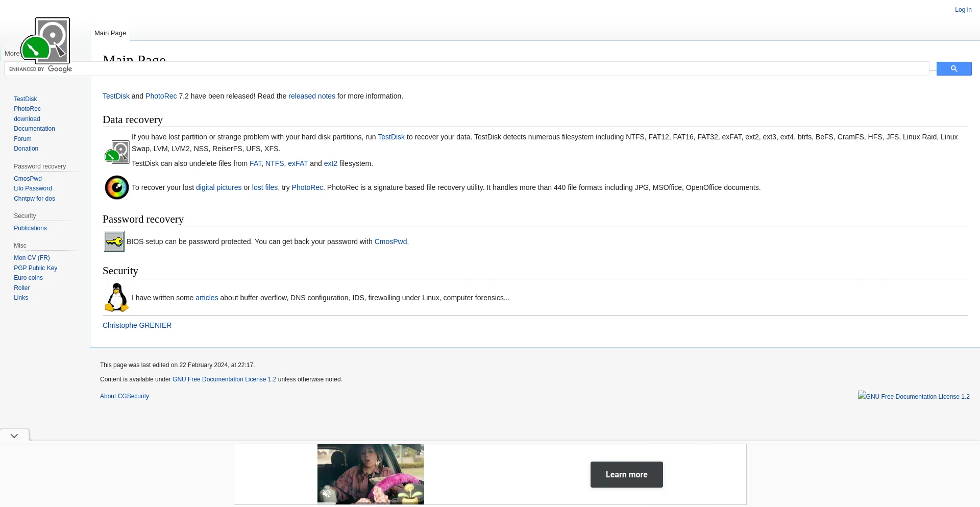Click the Tux penguin icon
The width and height of the screenshot is (980, 507).
point(117,298)
